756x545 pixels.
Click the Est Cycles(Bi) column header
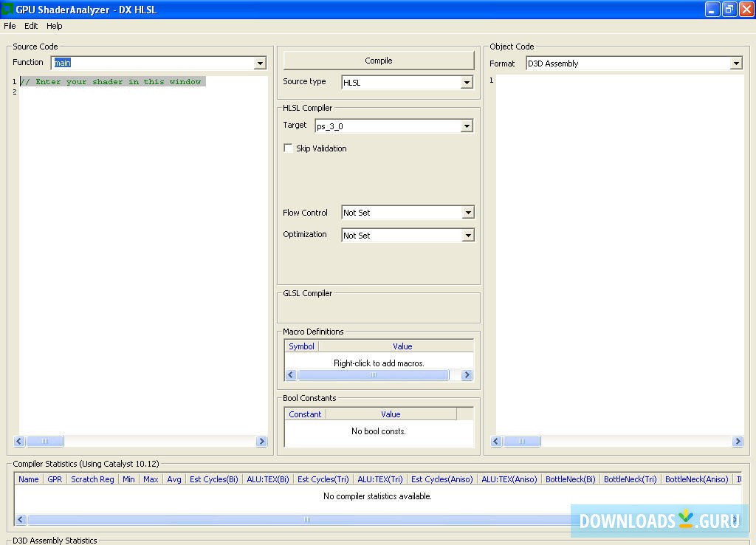[213, 479]
